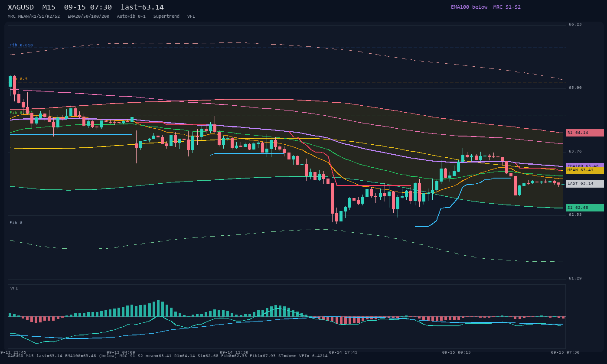Click the grey 'LAST 63.14' price tag
This screenshot has height=364, width=607.
pos(585,184)
